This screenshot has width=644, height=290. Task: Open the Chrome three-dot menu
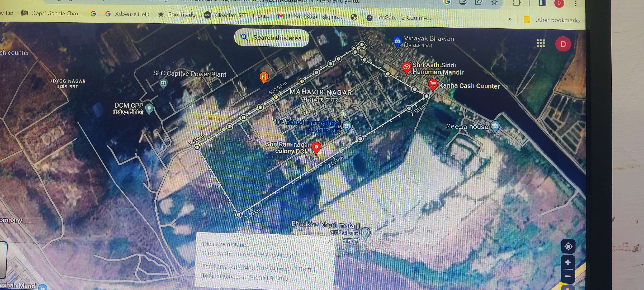click(576, 4)
